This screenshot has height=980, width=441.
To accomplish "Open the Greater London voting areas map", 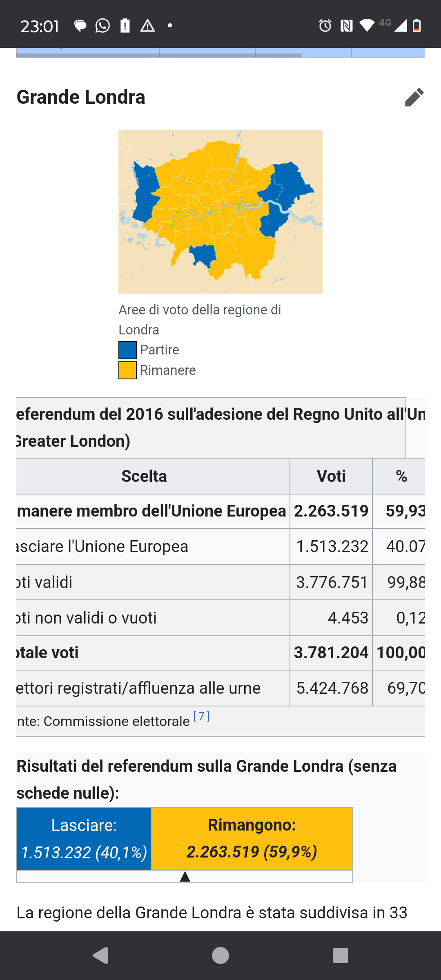I will coord(220,212).
